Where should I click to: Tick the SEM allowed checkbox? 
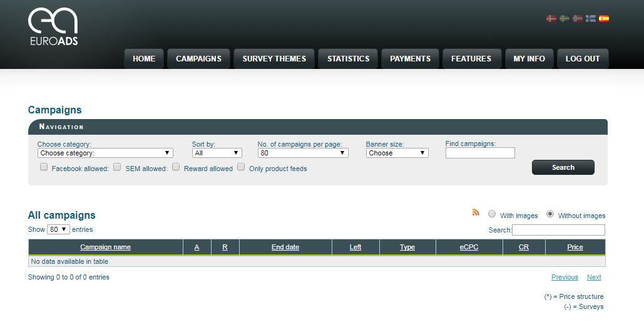117,167
